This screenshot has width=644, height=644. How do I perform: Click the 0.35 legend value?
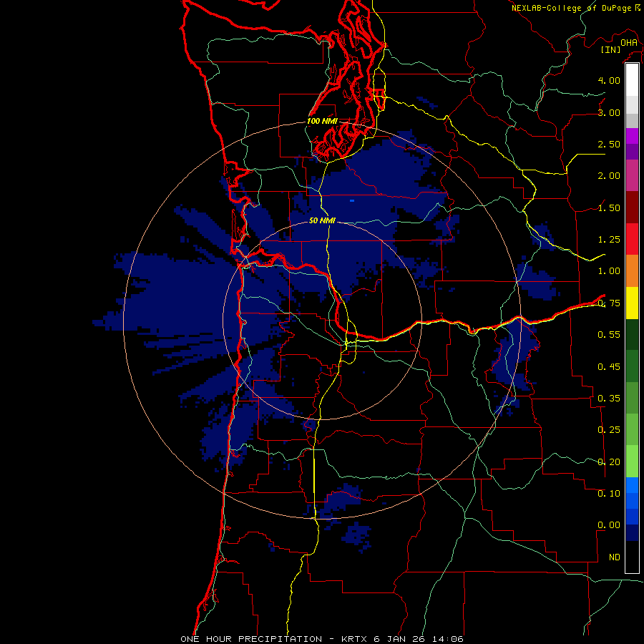(x=609, y=399)
